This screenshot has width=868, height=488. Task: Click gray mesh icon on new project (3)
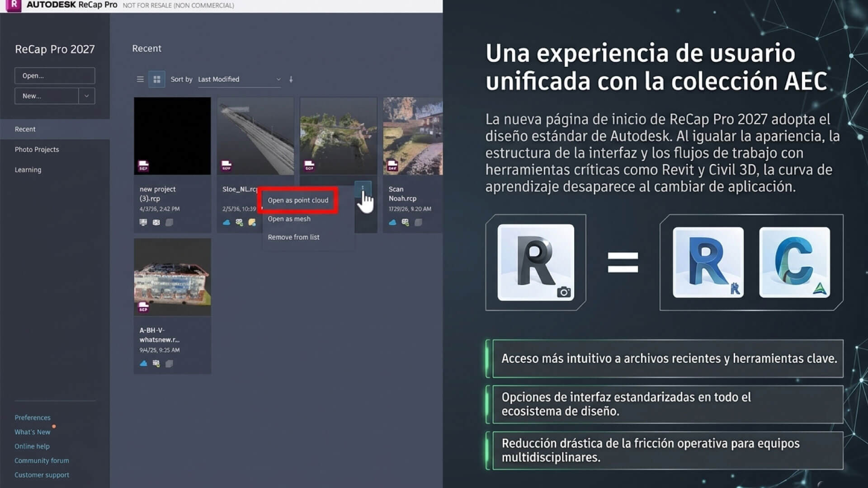point(169,222)
